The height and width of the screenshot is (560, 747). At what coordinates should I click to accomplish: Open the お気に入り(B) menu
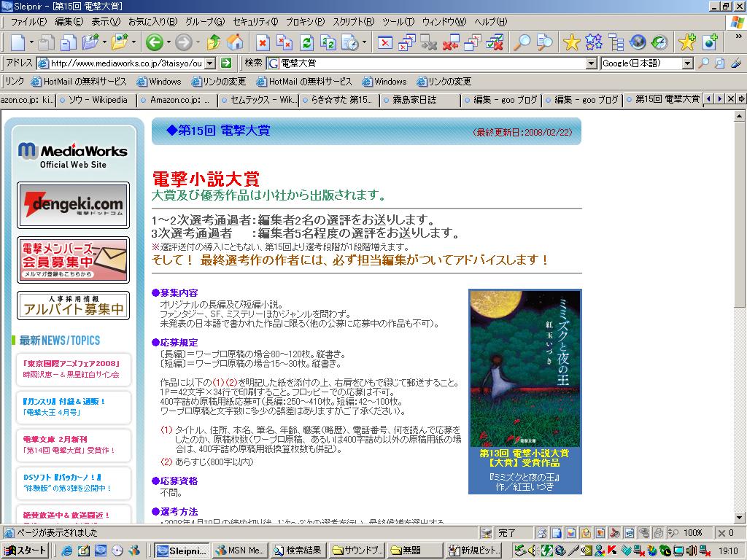pyautogui.click(x=152, y=21)
